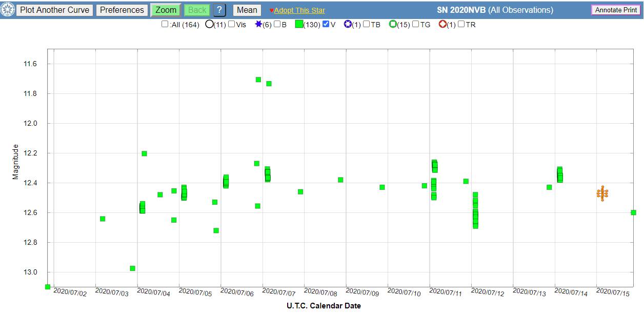Uncheck the V band checkbox

pyautogui.click(x=326, y=24)
